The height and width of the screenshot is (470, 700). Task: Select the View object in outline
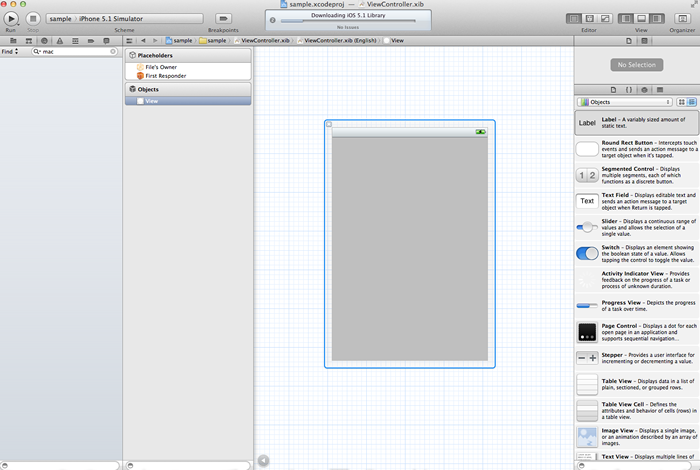click(x=188, y=101)
